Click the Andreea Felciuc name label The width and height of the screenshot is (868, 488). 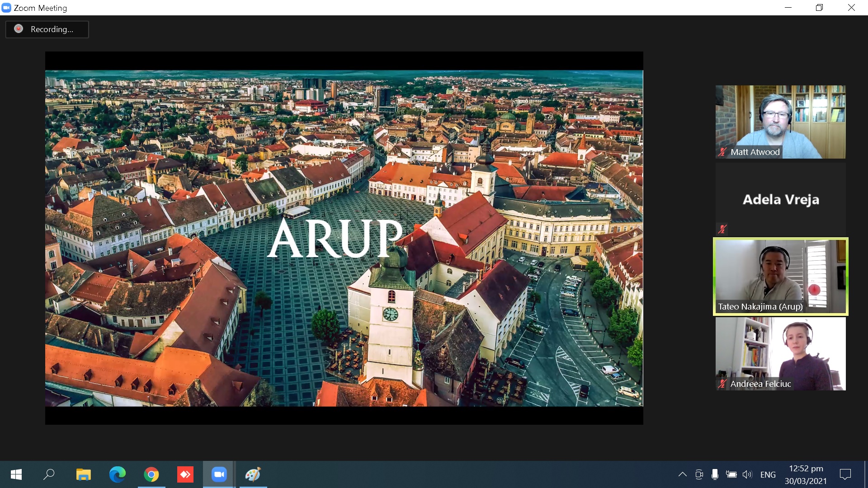(760, 384)
